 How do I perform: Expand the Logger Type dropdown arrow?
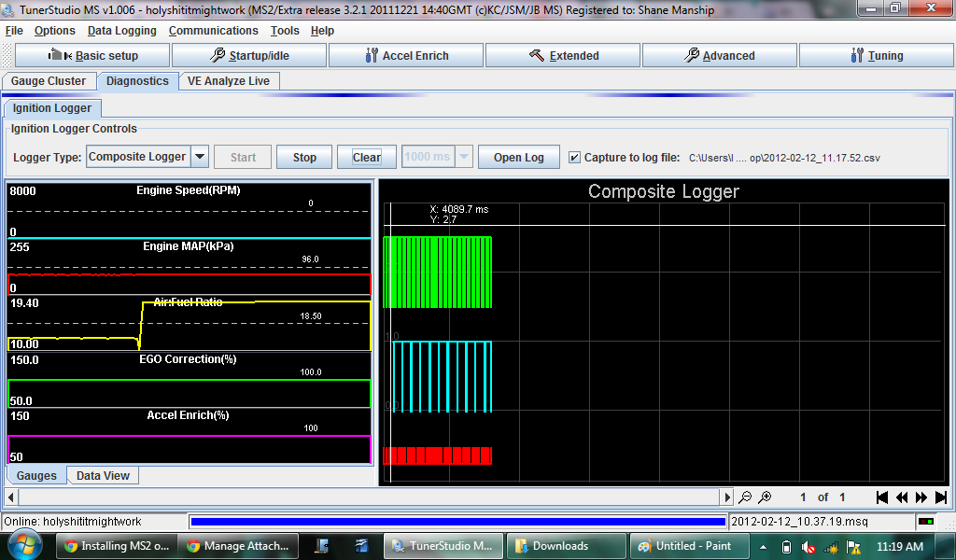200,157
